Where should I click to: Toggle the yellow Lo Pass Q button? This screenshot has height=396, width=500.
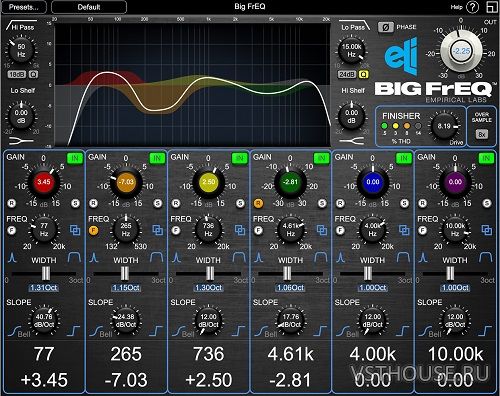point(363,74)
